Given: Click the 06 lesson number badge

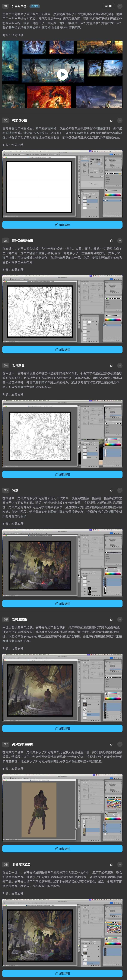Looking at the screenshot, I should (5, 619).
